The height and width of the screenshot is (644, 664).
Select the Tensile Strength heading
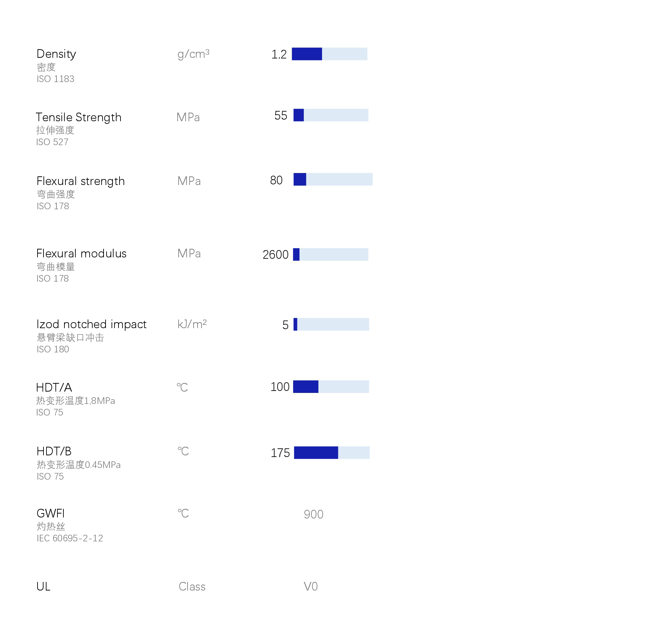[x=79, y=117]
